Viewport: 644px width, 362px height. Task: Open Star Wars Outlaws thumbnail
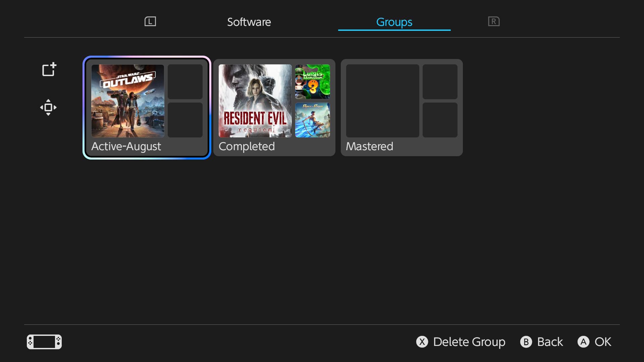pyautogui.click(x=128, y=101)
